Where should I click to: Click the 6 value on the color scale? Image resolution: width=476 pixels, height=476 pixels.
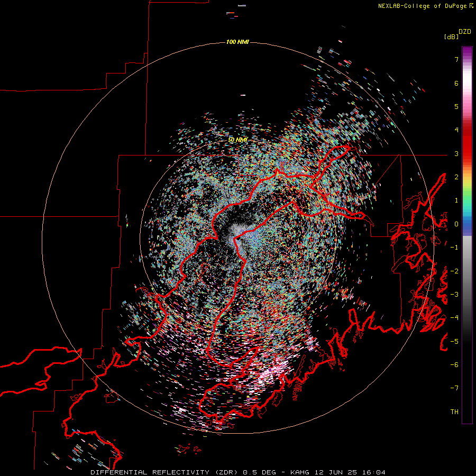coord(456,83)
